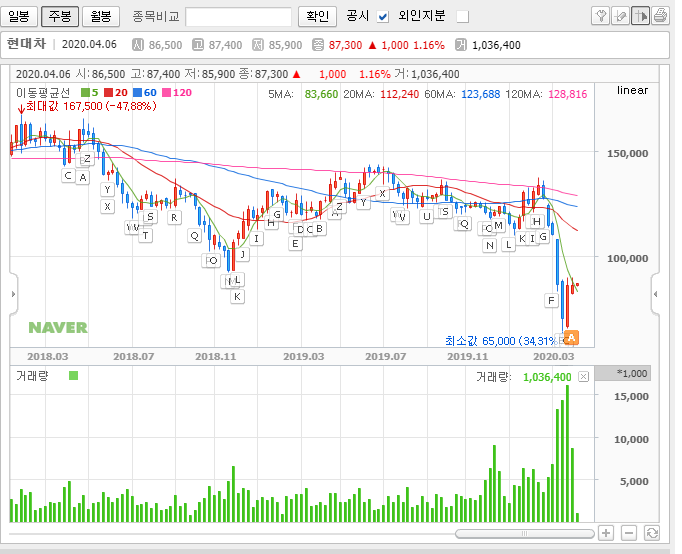
Task: Switch to the 월봉 monthly candle tab
Action: [x=101, y=17]
